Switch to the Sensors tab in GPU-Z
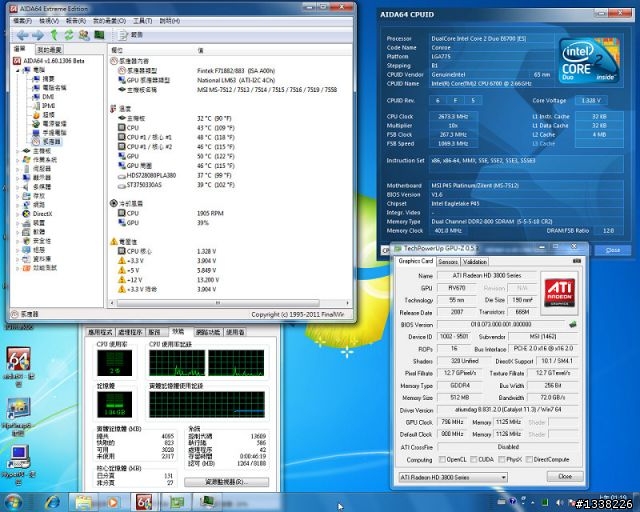640x512 pixels. pos(448,262)
